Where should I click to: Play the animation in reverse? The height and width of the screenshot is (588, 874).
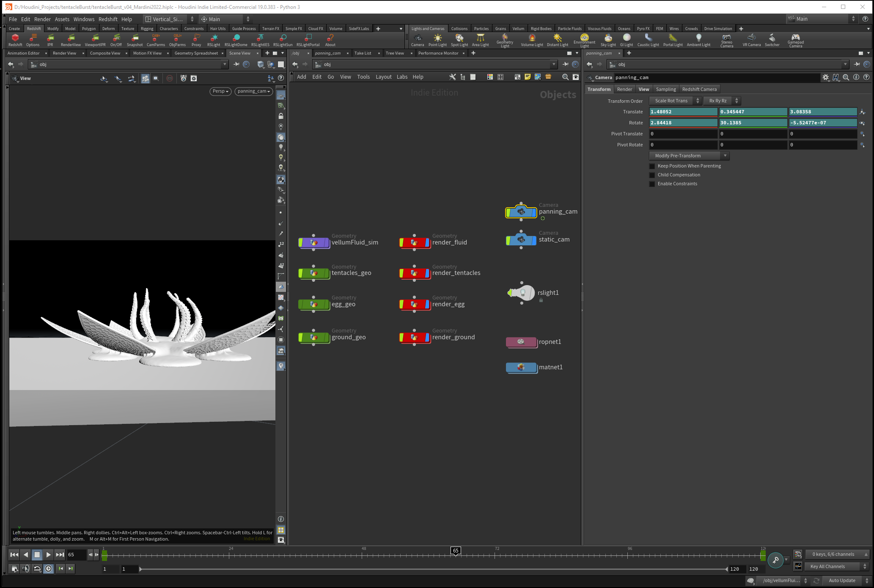(x=26, y=555)
